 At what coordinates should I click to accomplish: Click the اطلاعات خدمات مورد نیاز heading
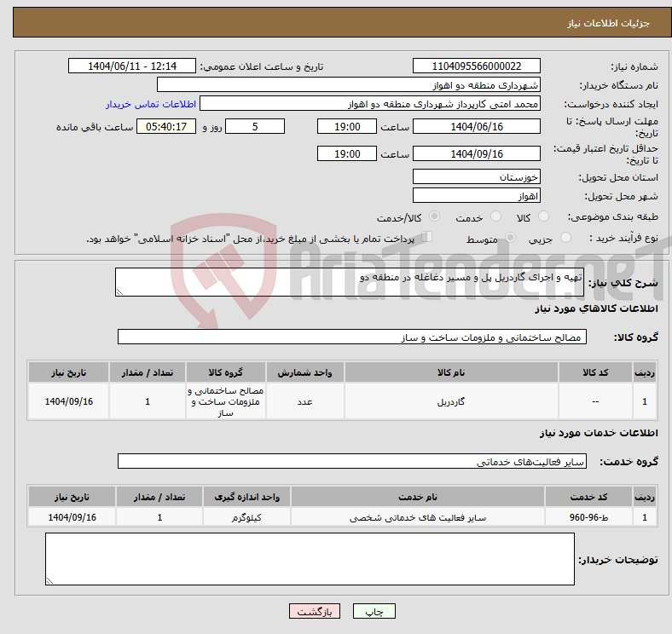click(599, 433)
